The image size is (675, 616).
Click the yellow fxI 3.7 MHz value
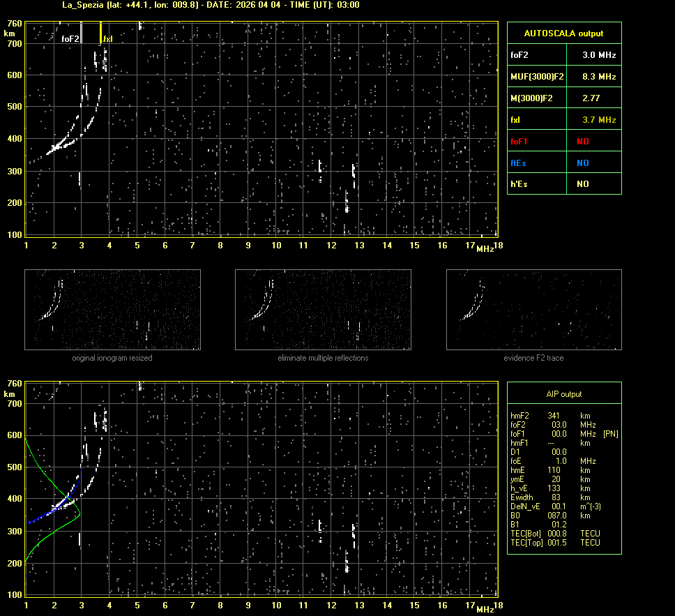[598, 120]
